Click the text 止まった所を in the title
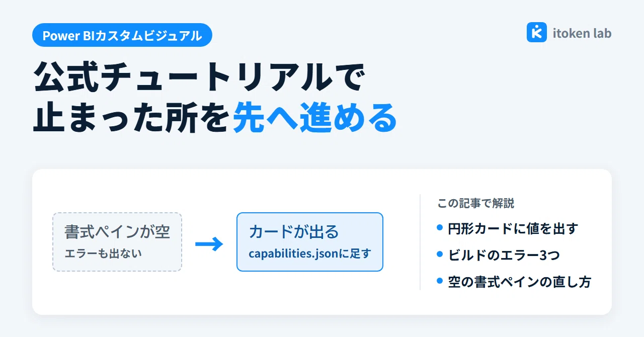Image resolution: width=644 pixels, height=337 pixels. click(x=132, y=119)
